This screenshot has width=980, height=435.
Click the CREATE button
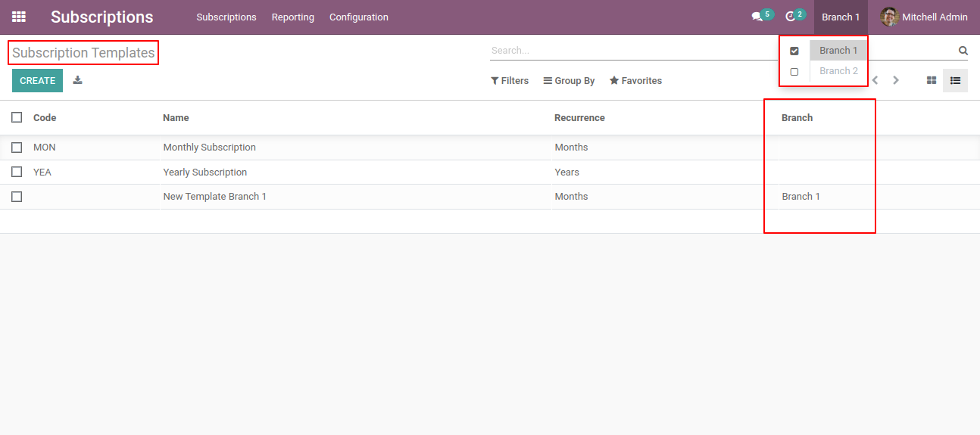[x=38, y=80]
